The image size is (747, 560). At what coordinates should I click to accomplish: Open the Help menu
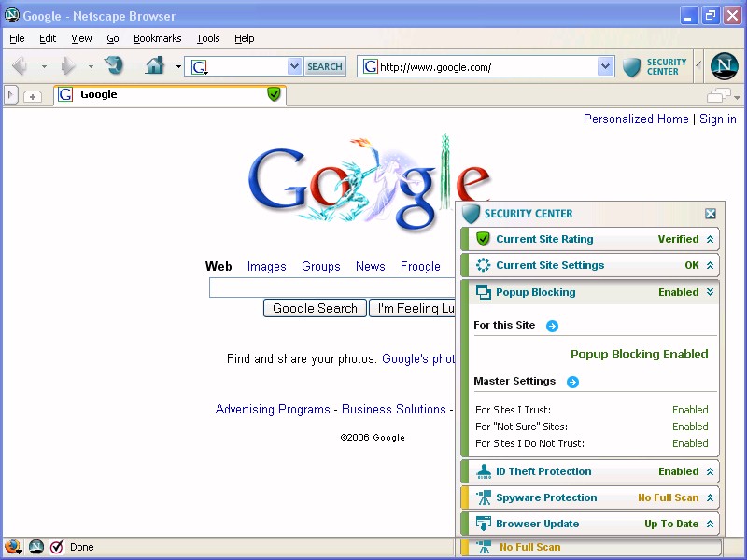(245, 38)
